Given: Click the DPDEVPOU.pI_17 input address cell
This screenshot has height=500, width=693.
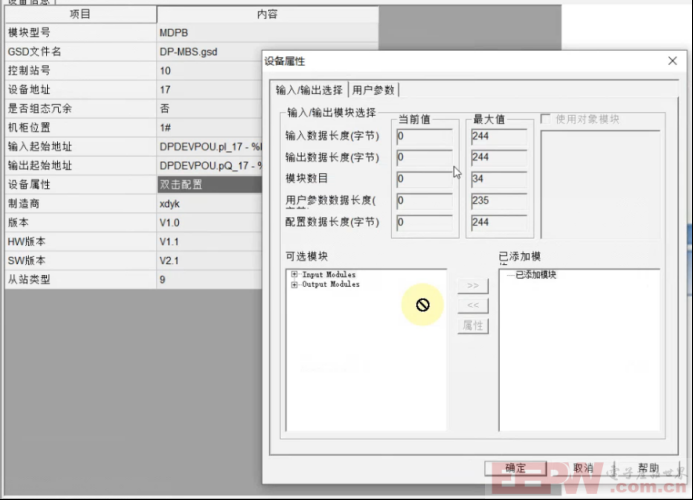Looking at the screenshot, I should click(209, 147).
